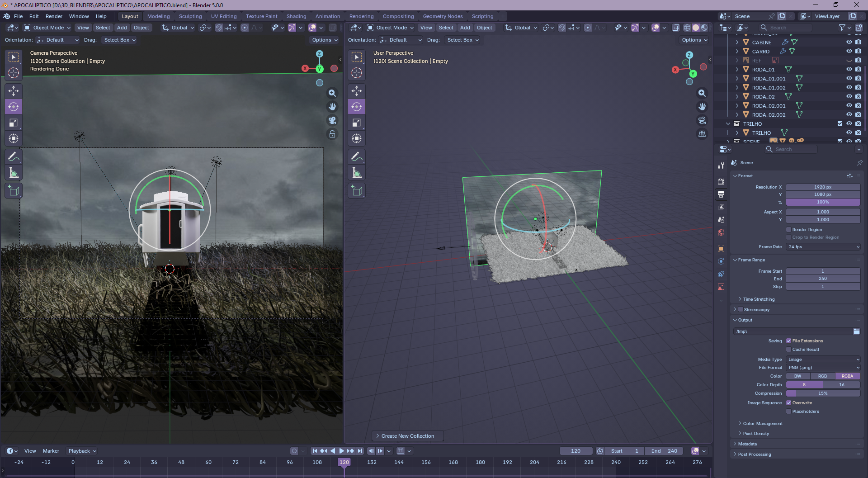Viewport: 868px width, 478px height.
Task: Open the Frame Rate dropdown
Action: point(823,247)
